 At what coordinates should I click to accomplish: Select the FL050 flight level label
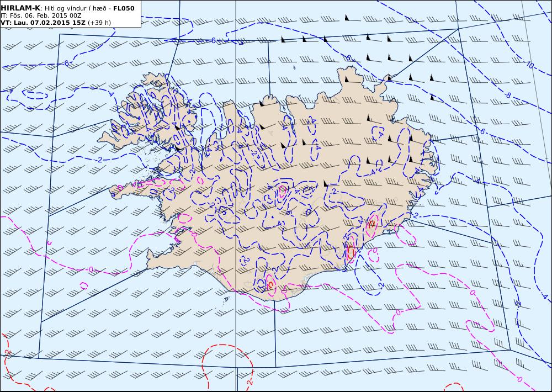coord(124,8)
